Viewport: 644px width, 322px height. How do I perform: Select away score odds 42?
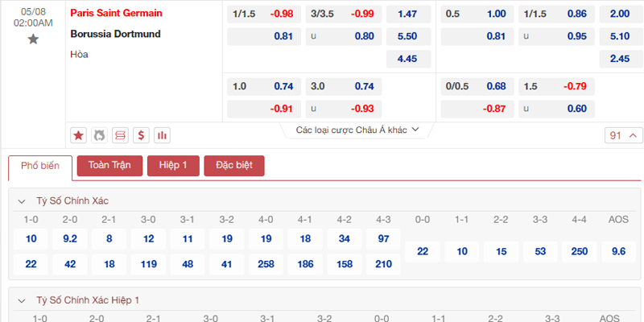tap(70, 265)
